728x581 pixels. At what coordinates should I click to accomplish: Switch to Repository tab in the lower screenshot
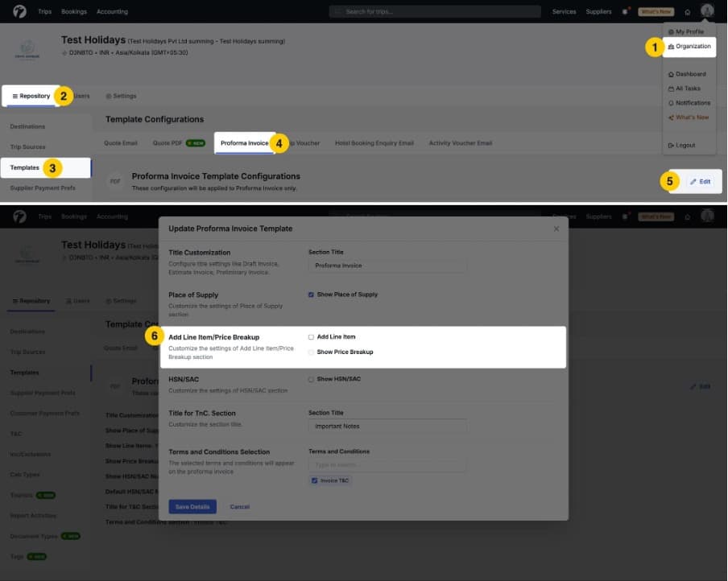[x=31, y=301]
